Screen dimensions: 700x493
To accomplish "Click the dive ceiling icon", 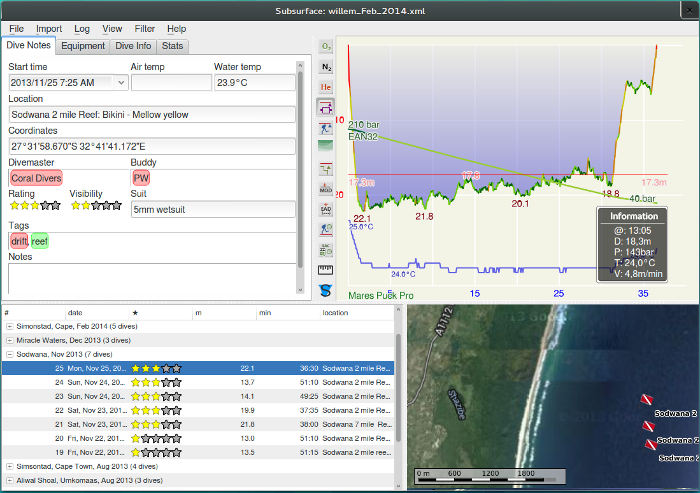I will (326, 107).
